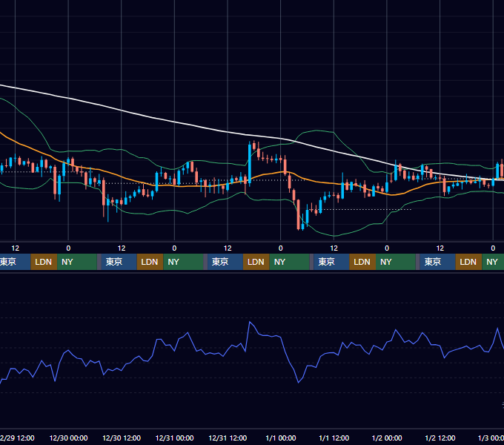
Task: Select the 東京 session block above 12/30 12:00
Action: click(x=119, y=262)
